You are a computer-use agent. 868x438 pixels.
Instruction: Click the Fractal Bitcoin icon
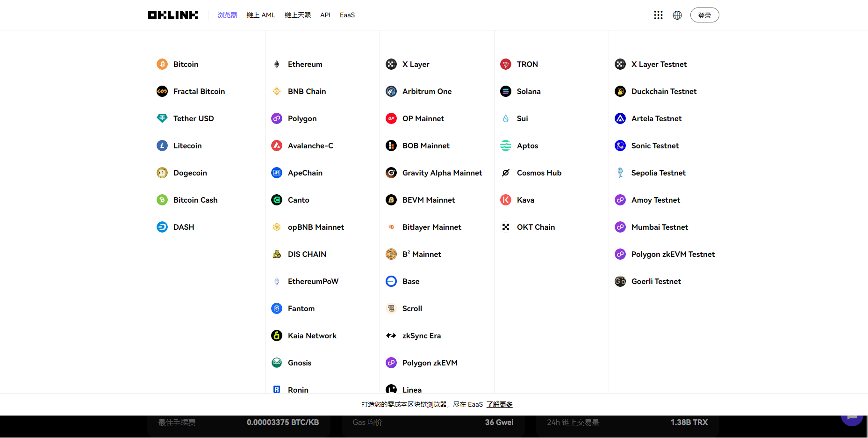162,91
